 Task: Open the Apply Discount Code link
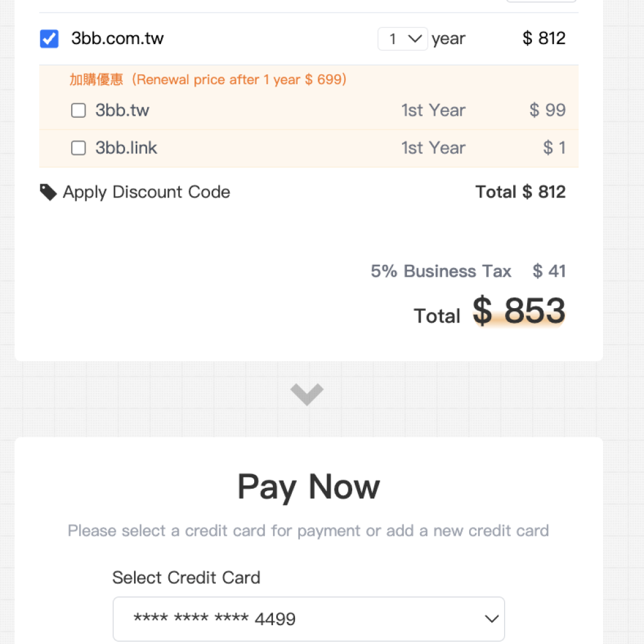point(147,192)
